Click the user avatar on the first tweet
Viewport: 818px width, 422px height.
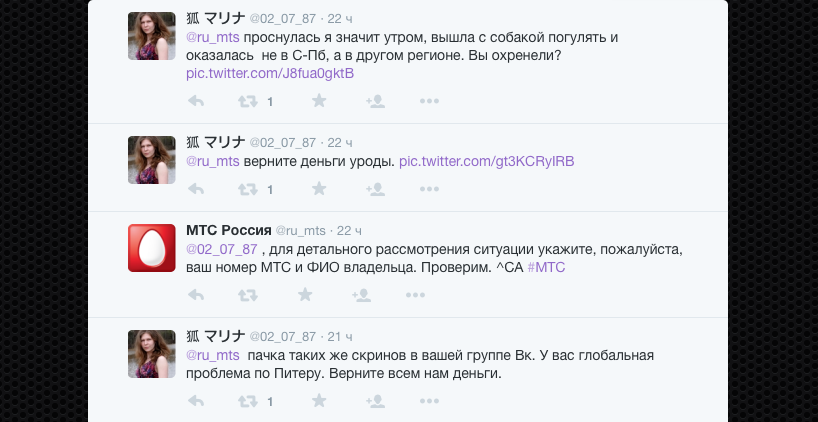[x=152, y=37]
